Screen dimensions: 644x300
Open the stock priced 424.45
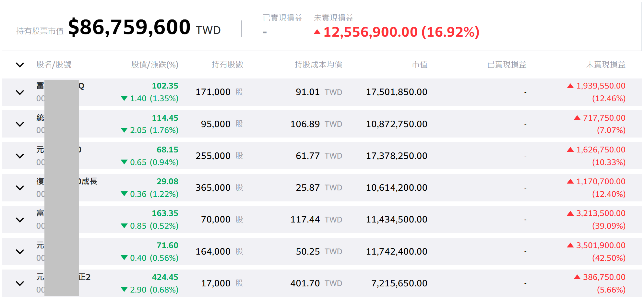(165, 277)
